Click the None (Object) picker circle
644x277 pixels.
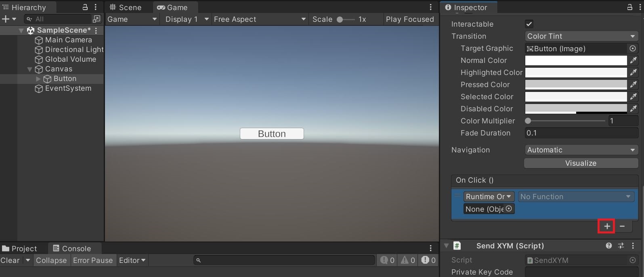coord(509,209)
